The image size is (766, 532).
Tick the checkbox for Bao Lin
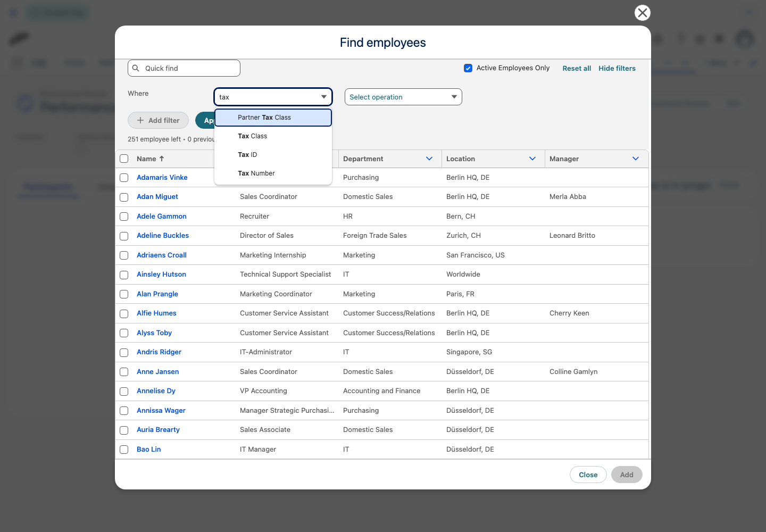(124, 450)
